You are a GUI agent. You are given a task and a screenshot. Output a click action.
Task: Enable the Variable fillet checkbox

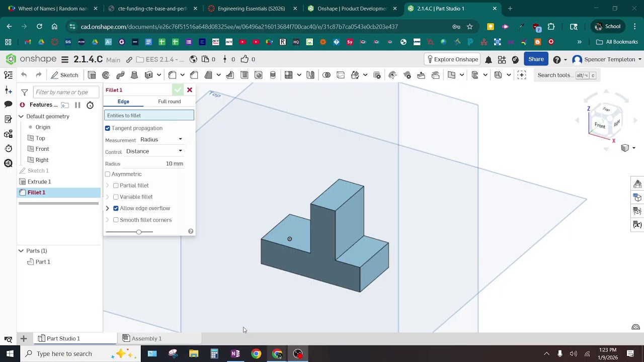click(x=116, y=197)
